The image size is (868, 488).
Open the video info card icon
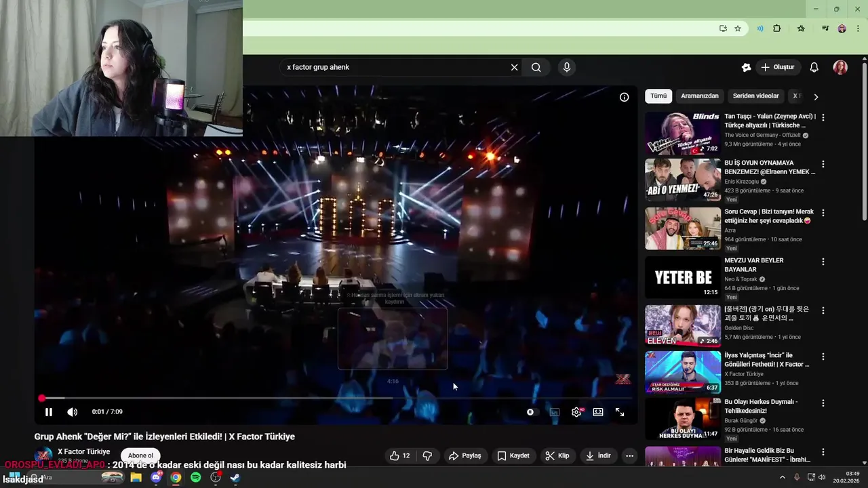624,97
